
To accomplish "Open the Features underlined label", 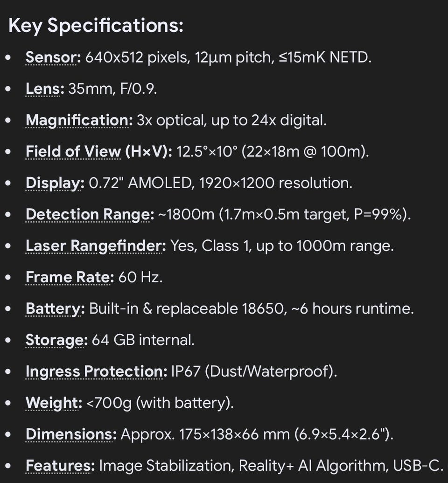I will (60, 466).
